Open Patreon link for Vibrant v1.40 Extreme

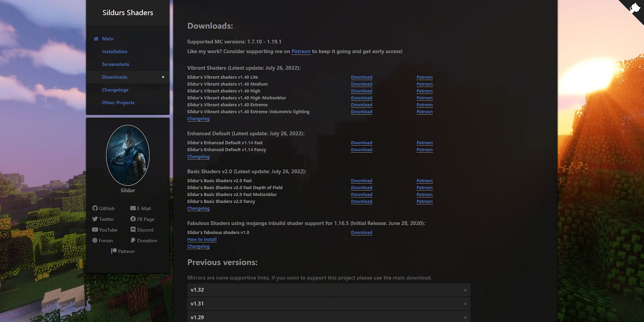425,105
